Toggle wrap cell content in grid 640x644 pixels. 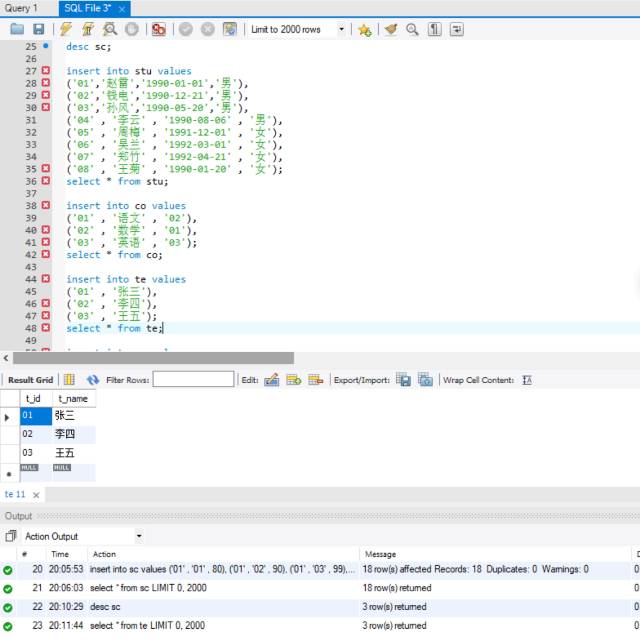click(x=527, y=380)
